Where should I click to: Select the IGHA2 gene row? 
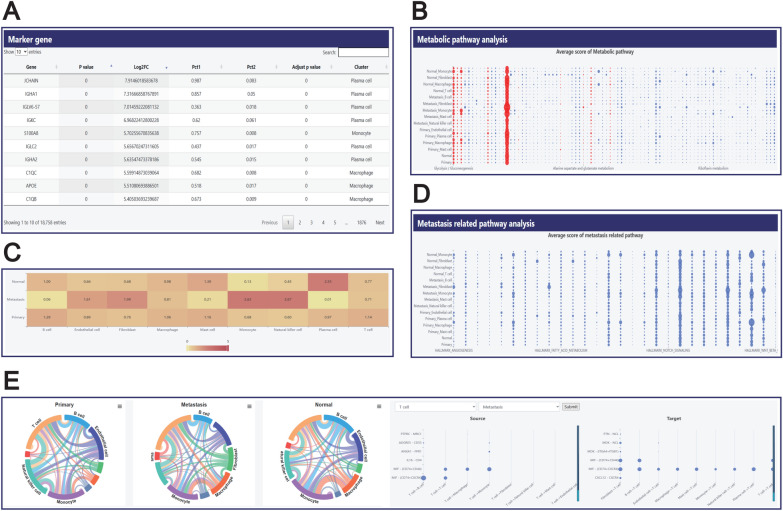coord(196,159)
